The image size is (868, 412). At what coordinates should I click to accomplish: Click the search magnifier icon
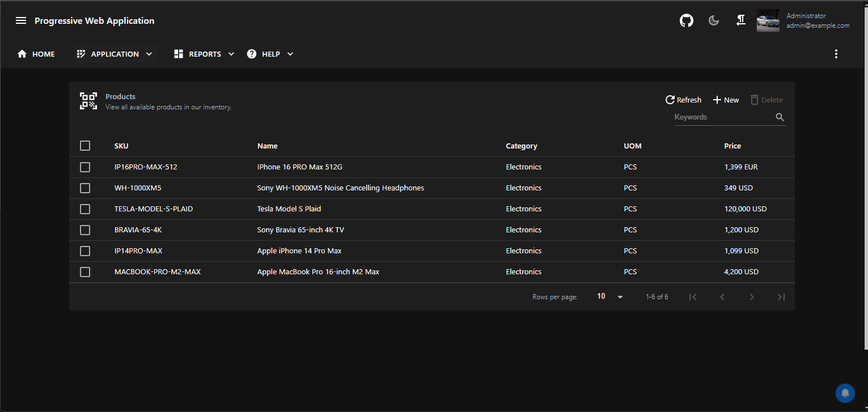[780, 117]
